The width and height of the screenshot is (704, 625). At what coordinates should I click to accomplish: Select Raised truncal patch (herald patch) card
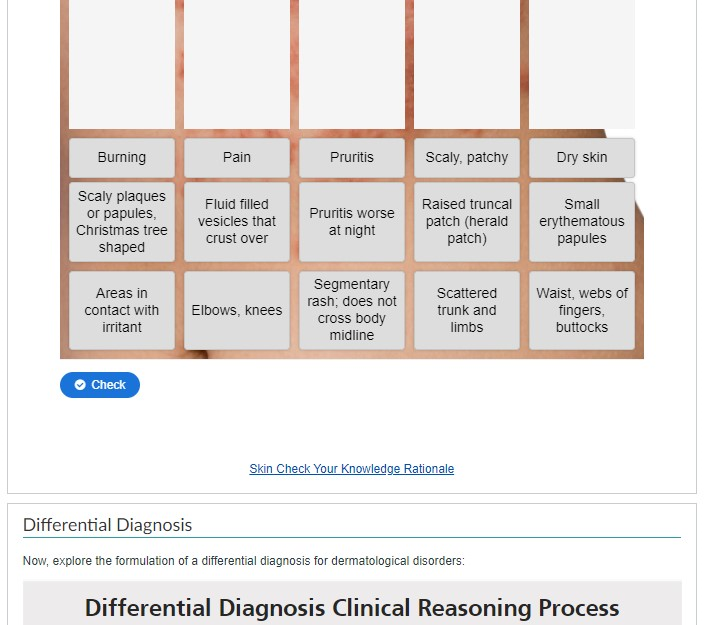(x=466, y=222)
